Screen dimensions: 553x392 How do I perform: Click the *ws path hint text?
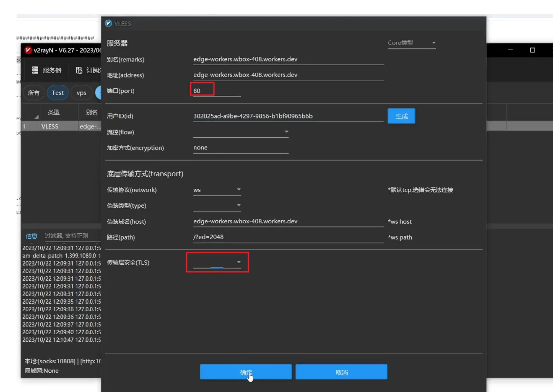point(400,237)
